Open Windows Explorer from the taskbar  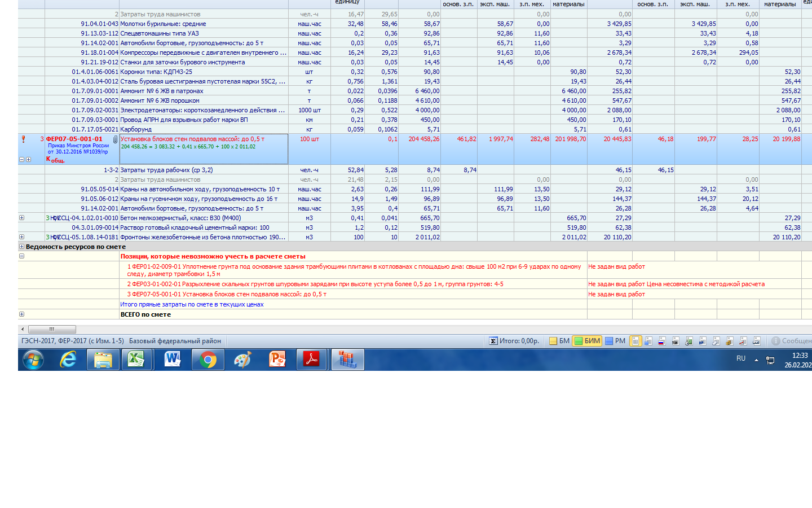point(103,360)
